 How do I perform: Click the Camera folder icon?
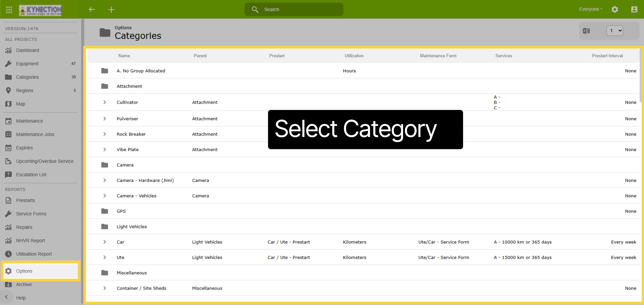click(x=105, y=165)
